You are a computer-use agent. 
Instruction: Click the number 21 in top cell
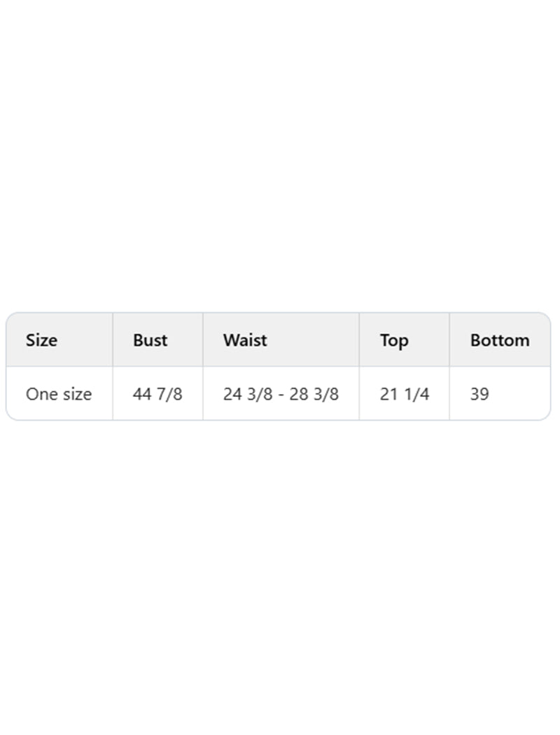pos(388,394)
